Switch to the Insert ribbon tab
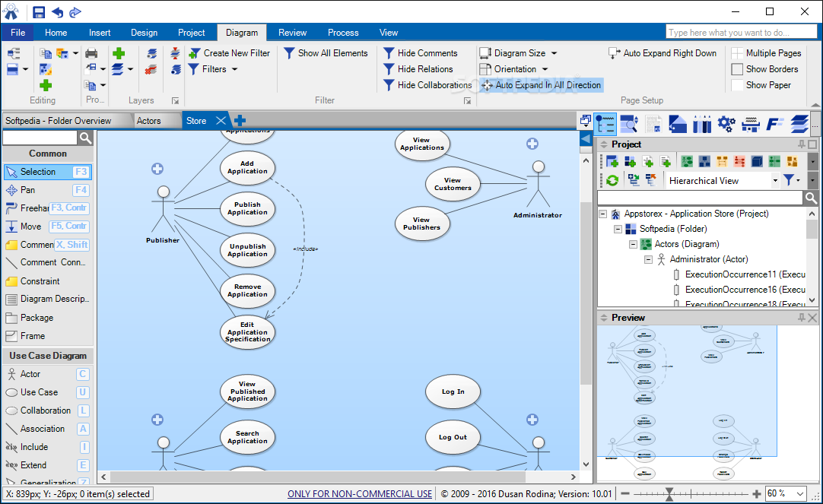This screenshot has height=504, width=823. coord(100,33)
